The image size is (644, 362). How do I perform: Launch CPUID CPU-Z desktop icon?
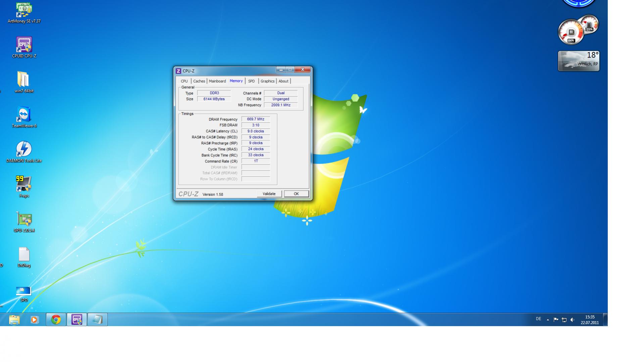24,47
